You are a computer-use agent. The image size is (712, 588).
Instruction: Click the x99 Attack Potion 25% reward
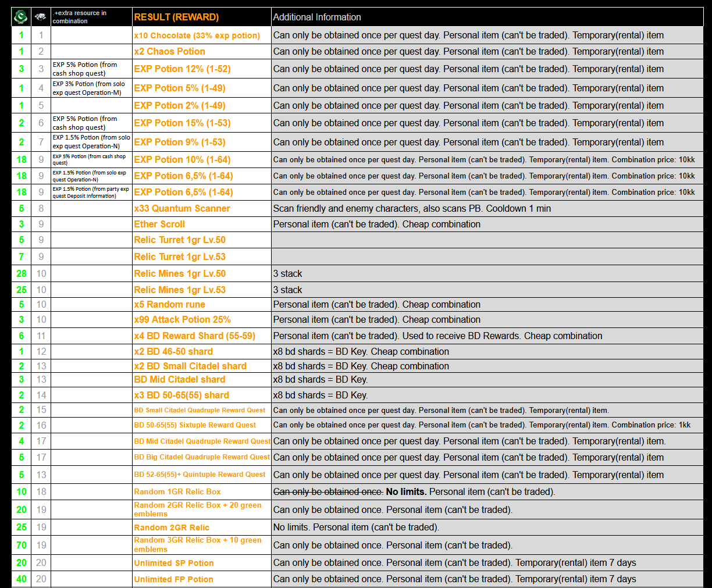[182, 320]
